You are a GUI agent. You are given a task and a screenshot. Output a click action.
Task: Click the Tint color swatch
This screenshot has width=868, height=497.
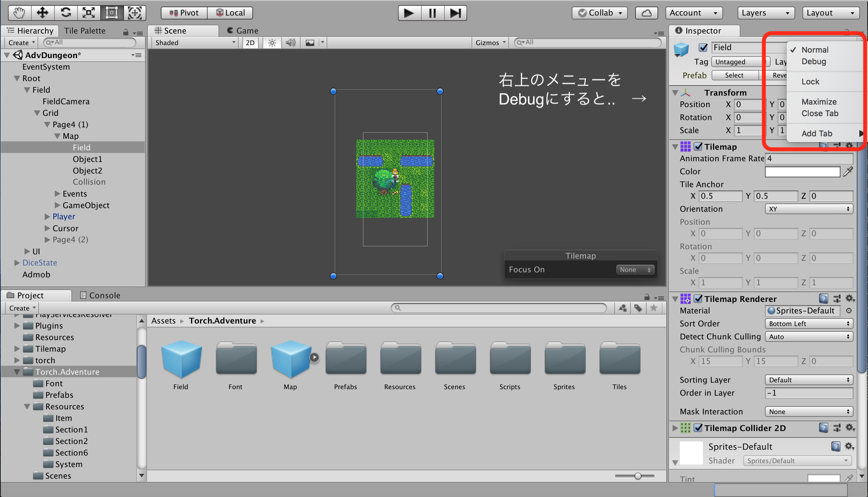824,478
